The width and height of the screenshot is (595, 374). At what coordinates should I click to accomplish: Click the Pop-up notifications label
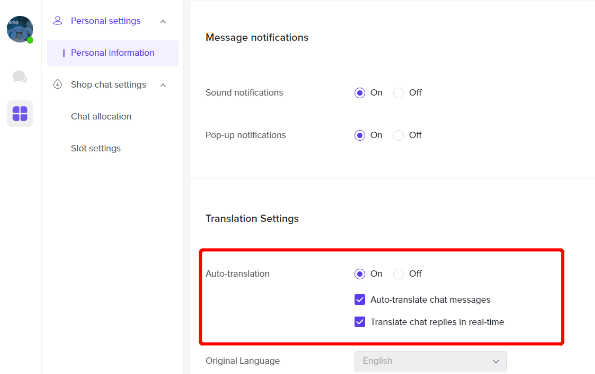tap(246, 135)
